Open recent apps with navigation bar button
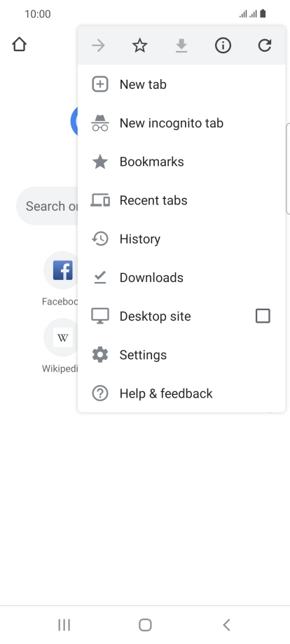Viewport: 290px width, 644px height. coord(64,624)
